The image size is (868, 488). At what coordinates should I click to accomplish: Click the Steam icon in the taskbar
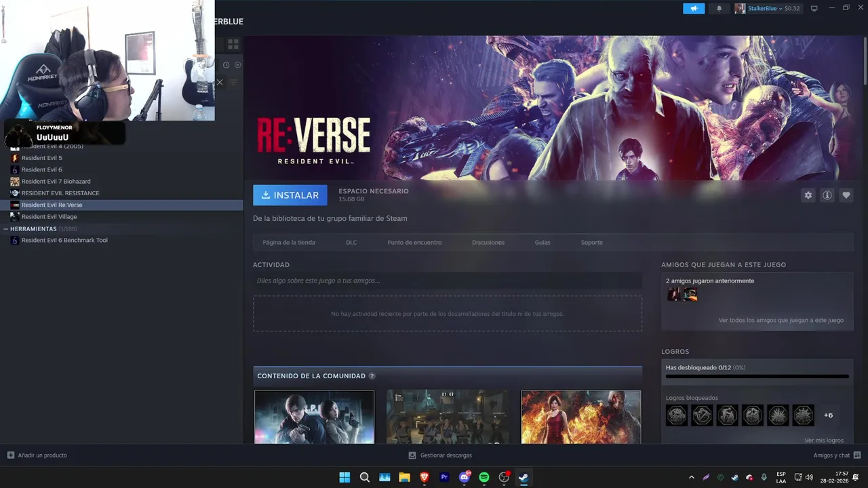click(x=524, y=477)
